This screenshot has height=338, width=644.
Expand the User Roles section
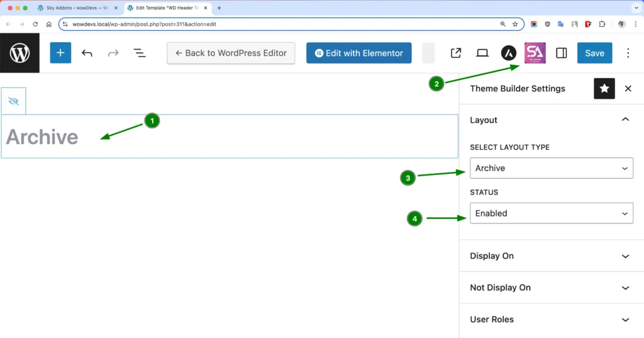[x=551, y=320]
